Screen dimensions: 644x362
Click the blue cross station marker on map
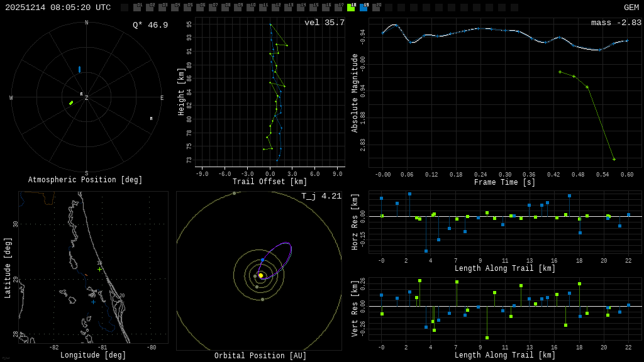(x=93, y=302)
